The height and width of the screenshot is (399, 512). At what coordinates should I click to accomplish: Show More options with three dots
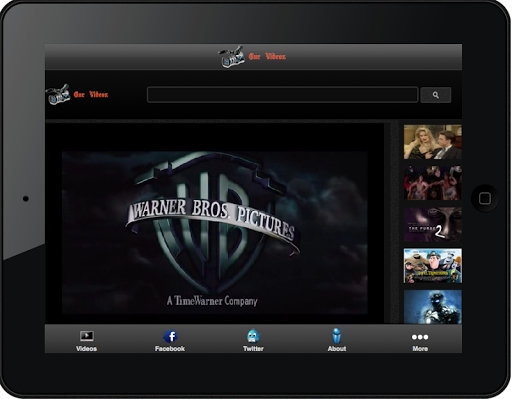420,340
